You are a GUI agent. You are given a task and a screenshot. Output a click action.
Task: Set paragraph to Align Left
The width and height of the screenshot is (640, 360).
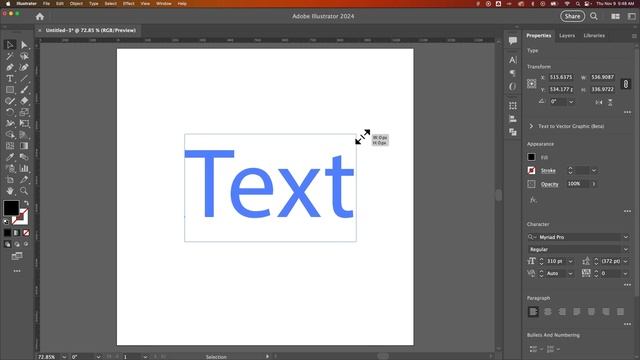(x=533, y=312)
